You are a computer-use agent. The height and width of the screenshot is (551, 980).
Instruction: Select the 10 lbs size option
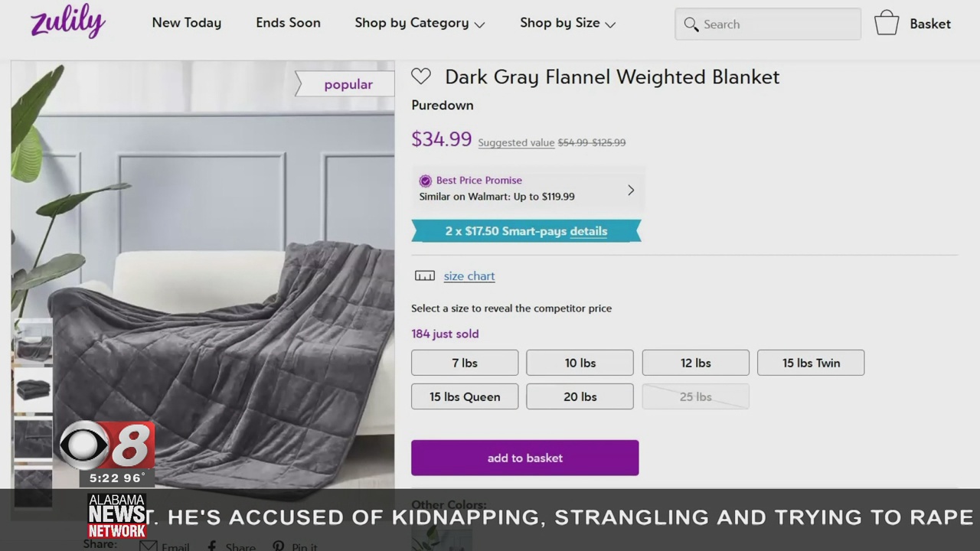[580, 363]
